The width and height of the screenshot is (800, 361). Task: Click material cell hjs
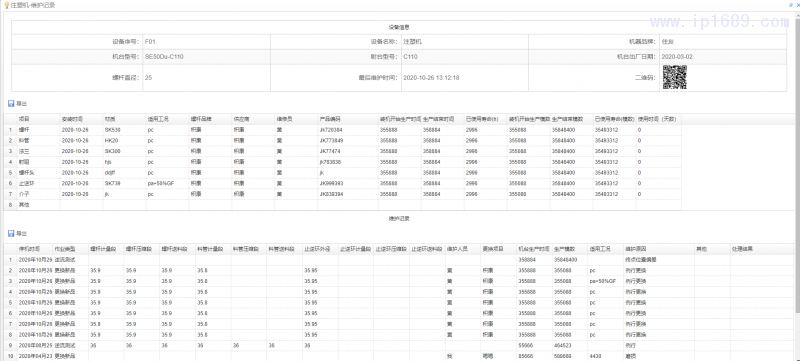(108, 162)
